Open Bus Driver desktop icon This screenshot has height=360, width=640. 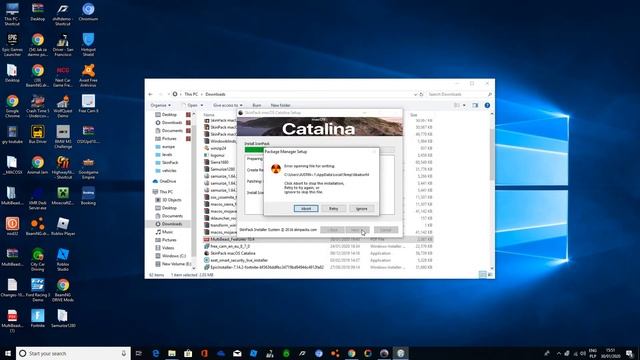coord(38,135)
